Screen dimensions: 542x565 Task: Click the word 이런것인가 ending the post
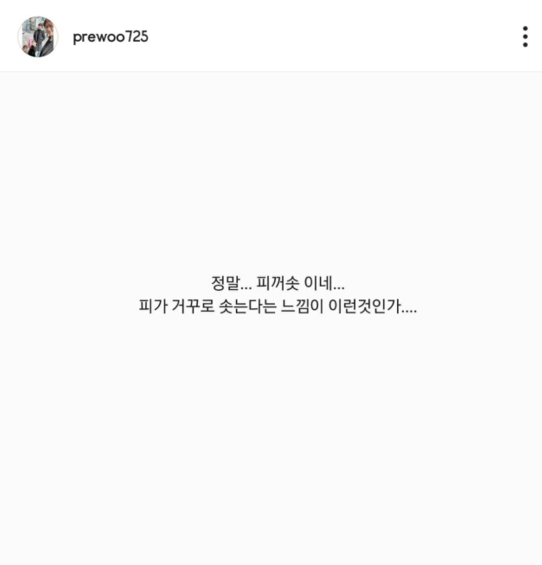pos(364,306)
